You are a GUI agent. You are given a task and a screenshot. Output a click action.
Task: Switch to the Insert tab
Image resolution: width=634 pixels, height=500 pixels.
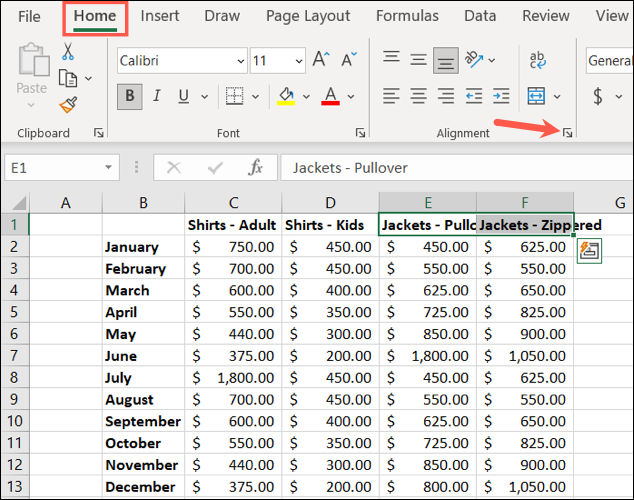pos(160,16)
